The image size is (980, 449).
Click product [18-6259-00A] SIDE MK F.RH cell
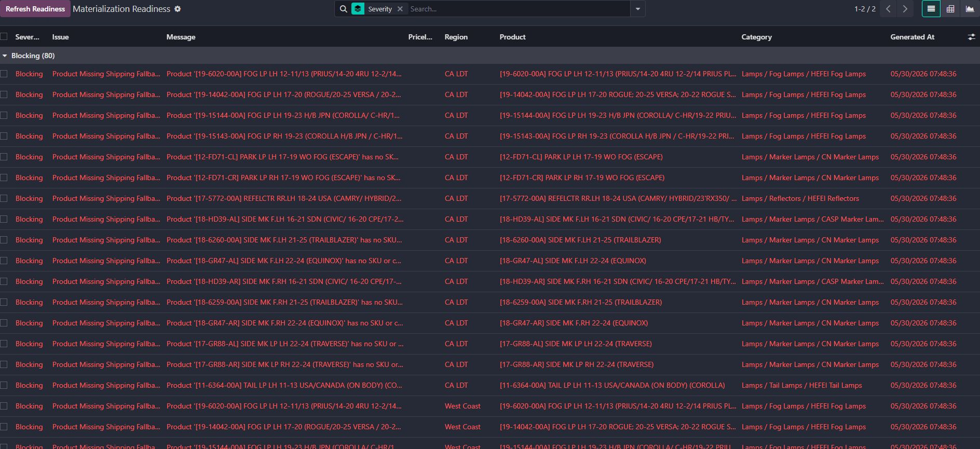click(581, 302)
